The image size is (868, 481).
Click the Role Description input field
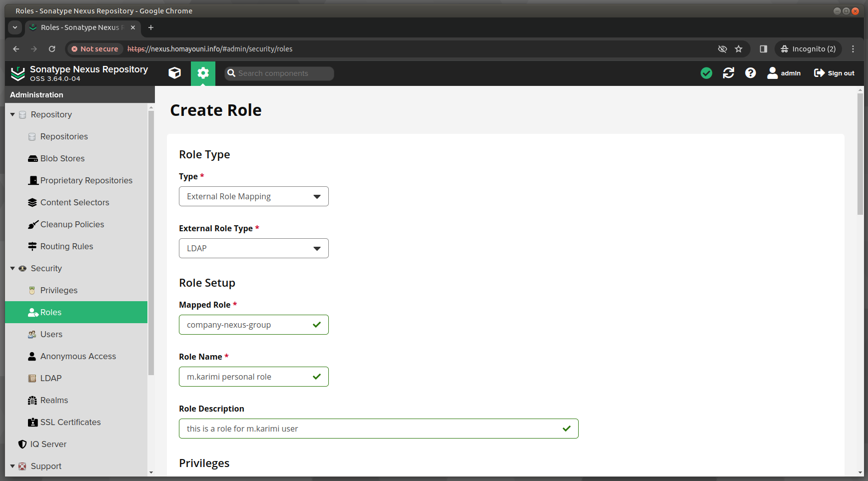(379, 429)
